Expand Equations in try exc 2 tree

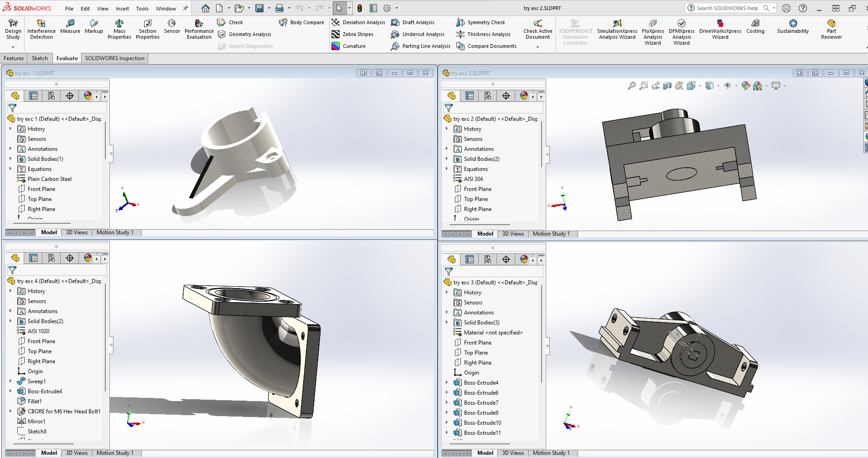pyautogui.click(x=447, y=169)
